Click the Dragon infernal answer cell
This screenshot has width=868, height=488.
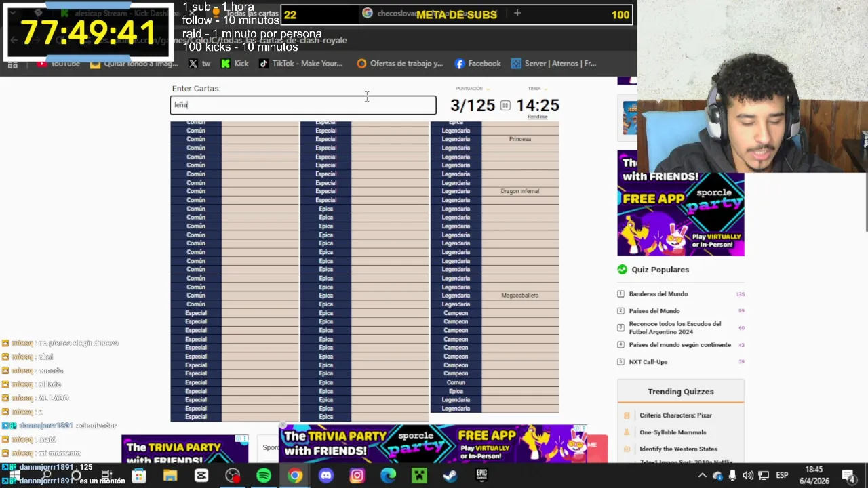click(520, 191)
